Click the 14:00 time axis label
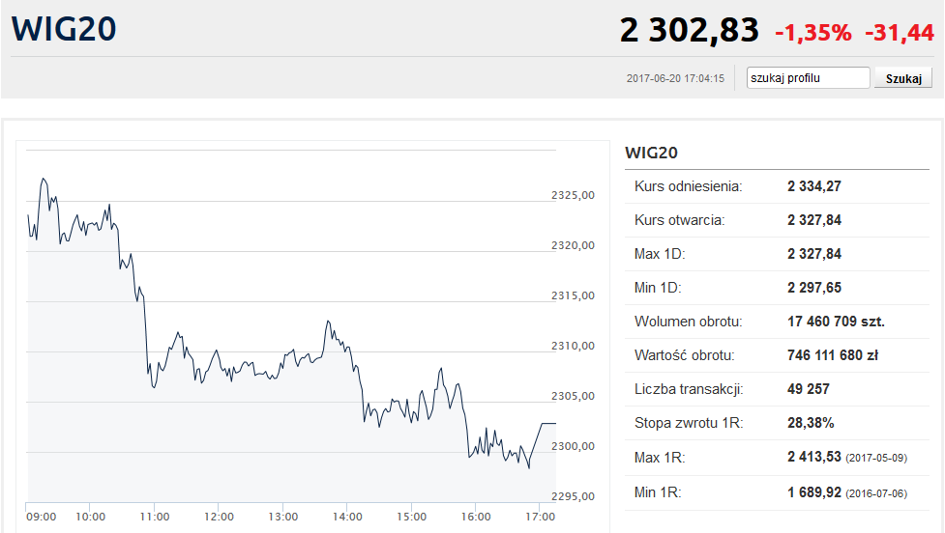Image resolution: width=945 pixels, height=533 pixels. (347, 517)
